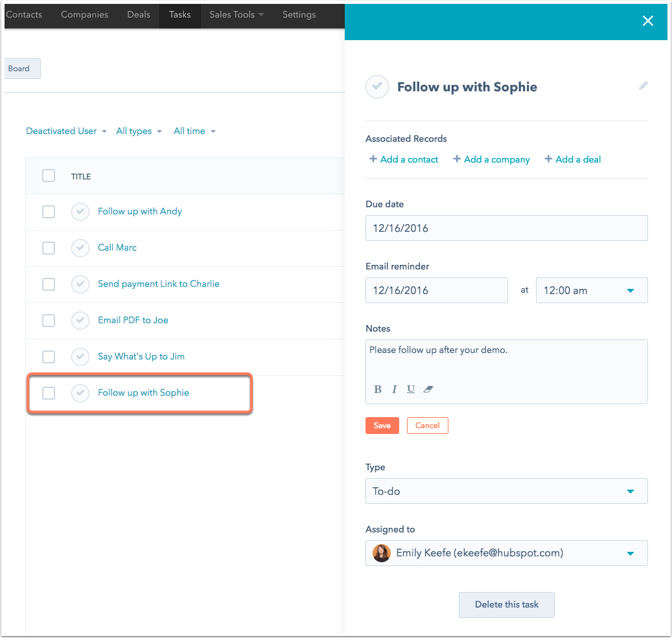Viewport: 672px width, 638px height.
Task: Check the Call Marc checkbox
Action: tap(49, 247)
